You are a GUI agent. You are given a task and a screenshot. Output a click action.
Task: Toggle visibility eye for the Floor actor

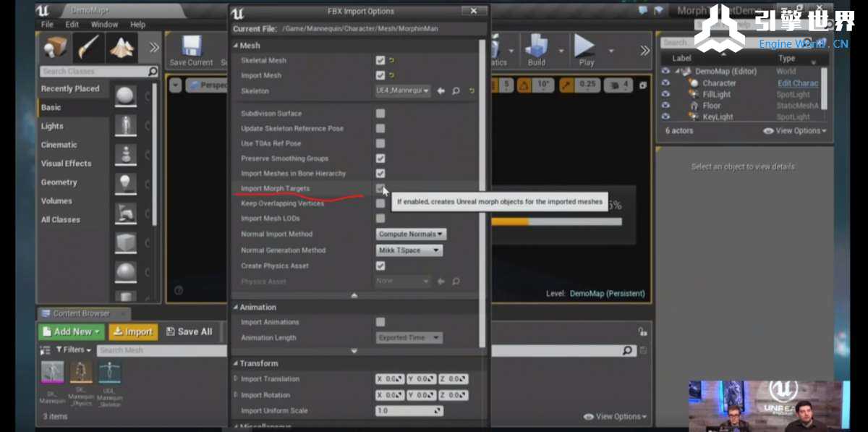666,106
